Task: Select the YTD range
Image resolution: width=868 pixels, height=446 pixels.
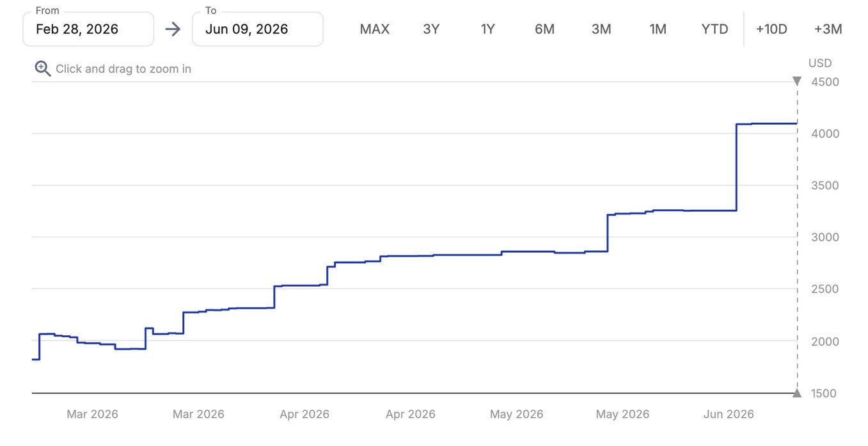Action: click(714, 29)
